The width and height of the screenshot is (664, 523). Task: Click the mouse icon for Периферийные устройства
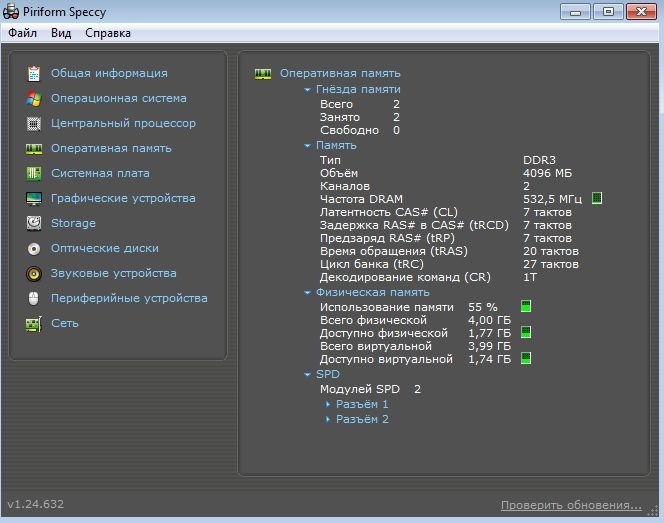pyautogui.click(x=34, y=299)
